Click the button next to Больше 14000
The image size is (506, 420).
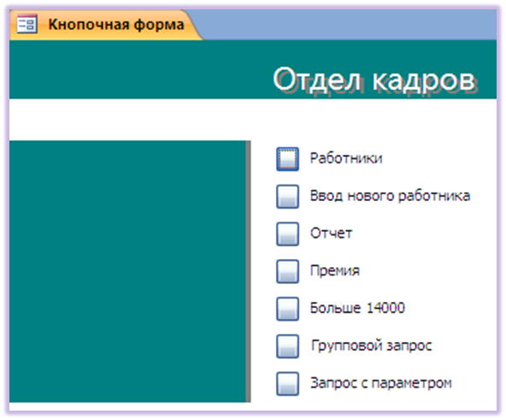coord(287,309)
